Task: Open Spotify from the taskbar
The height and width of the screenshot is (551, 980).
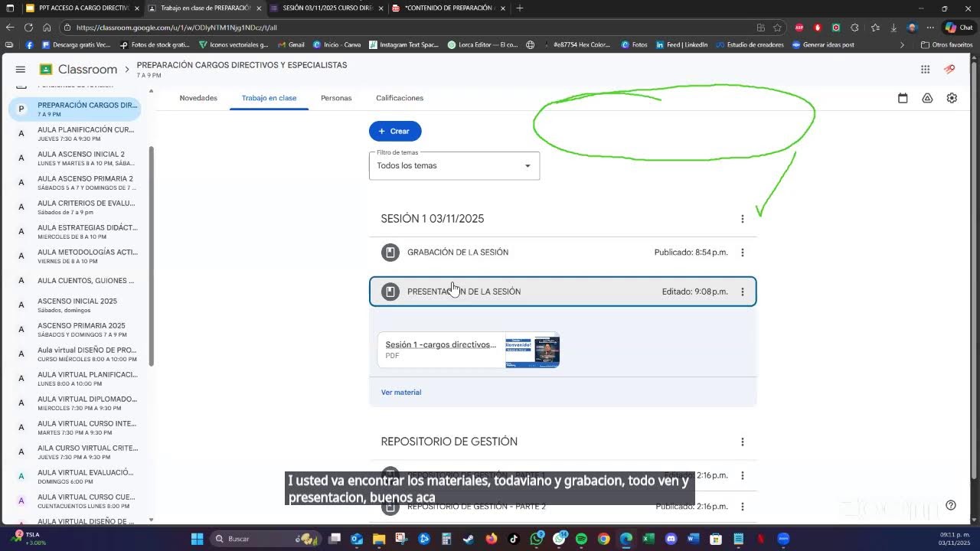Action: point(581,539)
